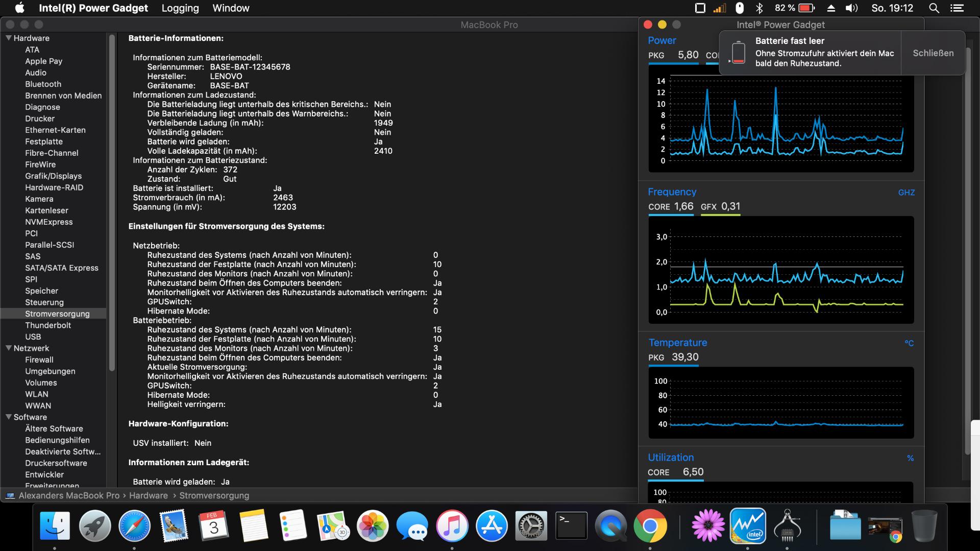
Task: Open Spotlight search magnifier icon
Action: tap(934, 8)
